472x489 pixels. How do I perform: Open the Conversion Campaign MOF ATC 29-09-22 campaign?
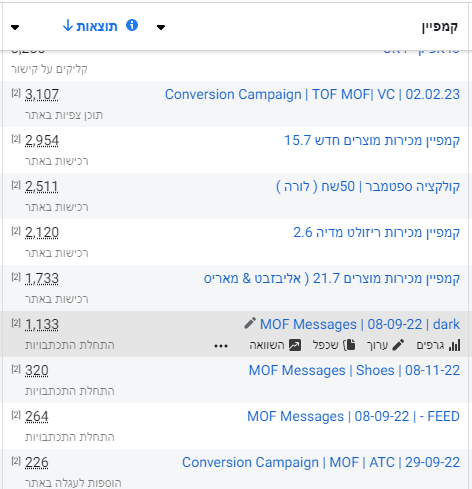[x=321, y=462]
